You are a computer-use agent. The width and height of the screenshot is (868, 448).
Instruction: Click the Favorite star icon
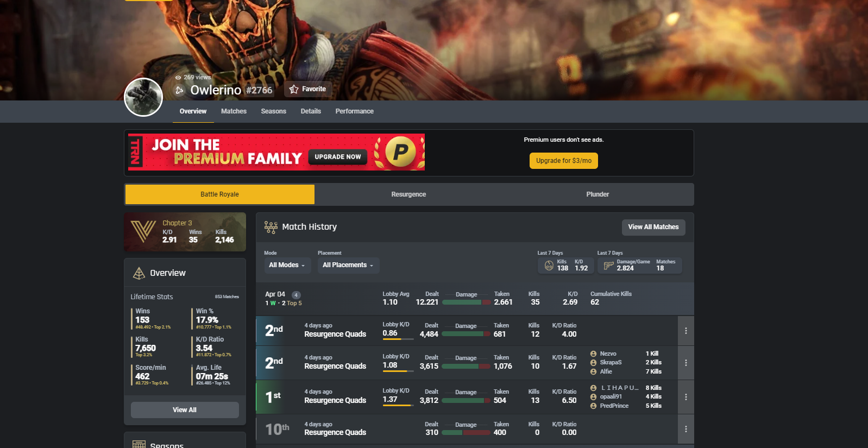(x=294, y=89)
